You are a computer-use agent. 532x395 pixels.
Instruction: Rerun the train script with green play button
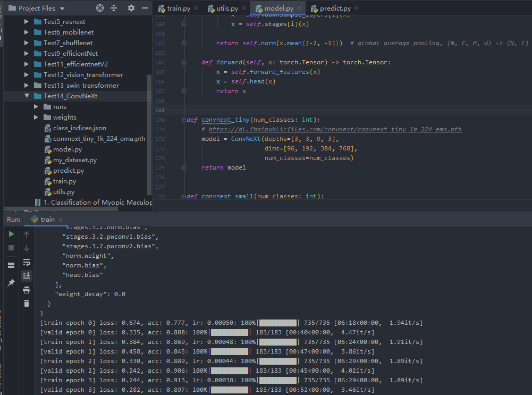[11, 234]
